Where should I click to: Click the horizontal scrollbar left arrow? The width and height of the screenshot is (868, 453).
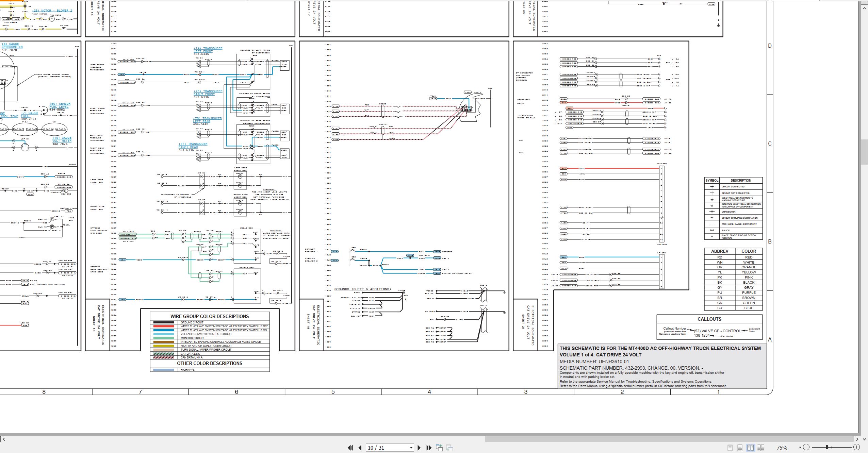click(x=4, y=439)
